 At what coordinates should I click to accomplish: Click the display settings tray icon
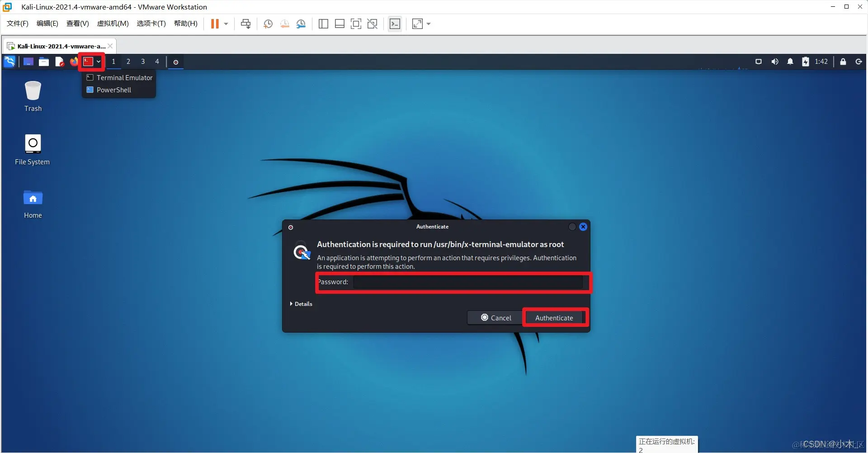click(x=759, y=62)
